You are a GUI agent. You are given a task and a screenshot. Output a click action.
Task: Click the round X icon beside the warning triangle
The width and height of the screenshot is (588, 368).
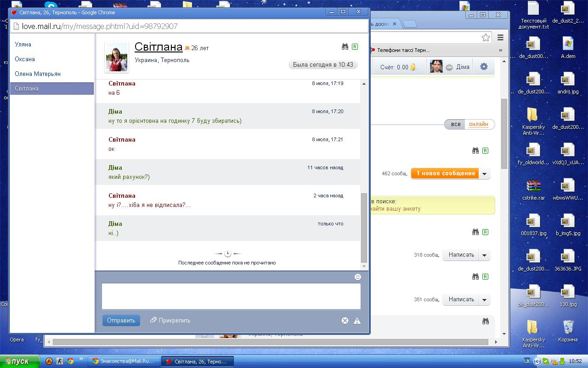coord(345,321)
